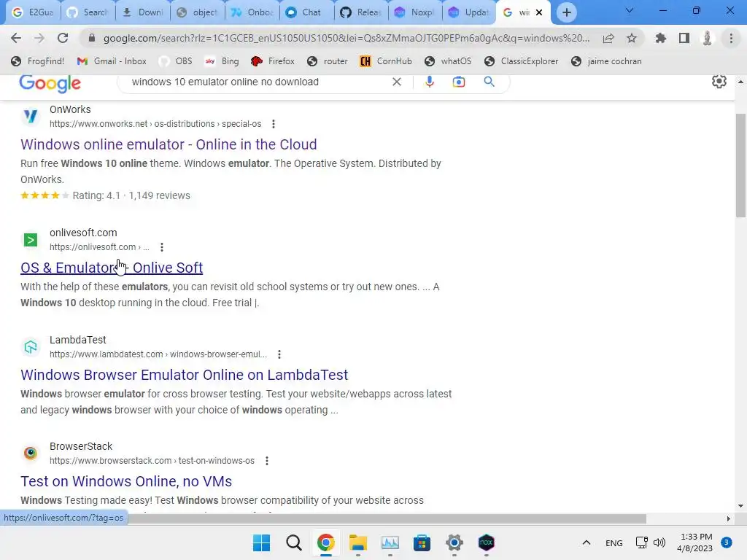The width and height of the screenshot is (747, 560).
Task: Open the Extensions puzzle-piece menu
Action: [661, 38]
